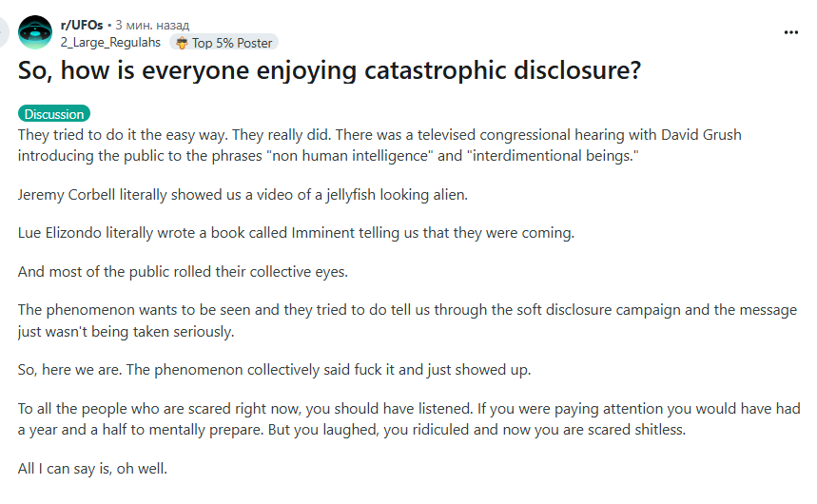Open the 2_Large_Regulahs user profile
This screenshot has height=504, width=817.
pyautogui.click(x=110, y=42)
